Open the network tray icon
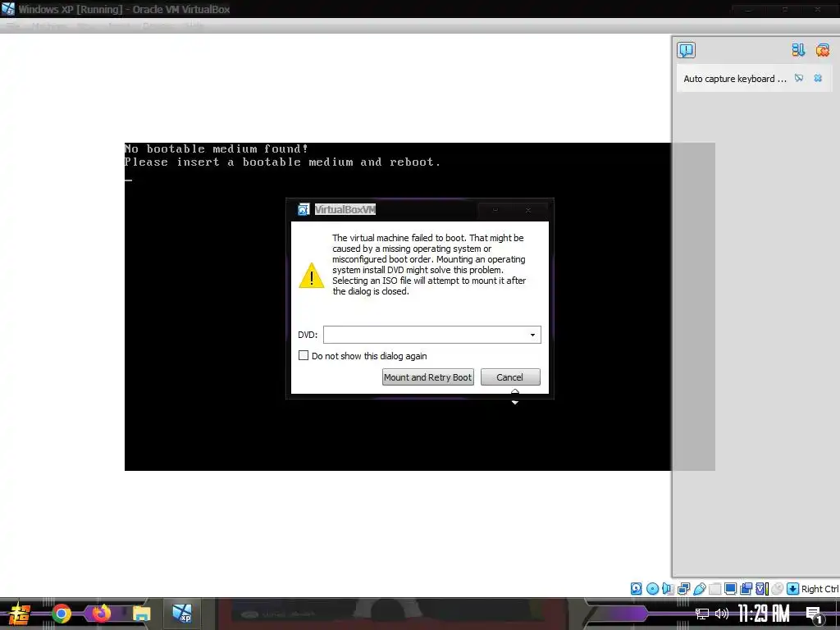Image resolution: width=840 pixels, height=630 pixels. pyautogui.click(x=702, y=614)
